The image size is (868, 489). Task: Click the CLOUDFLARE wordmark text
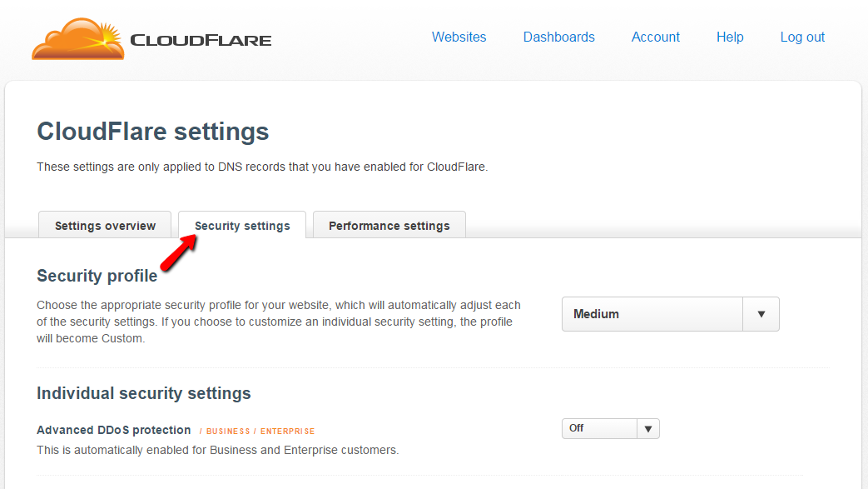click(201, 41)
